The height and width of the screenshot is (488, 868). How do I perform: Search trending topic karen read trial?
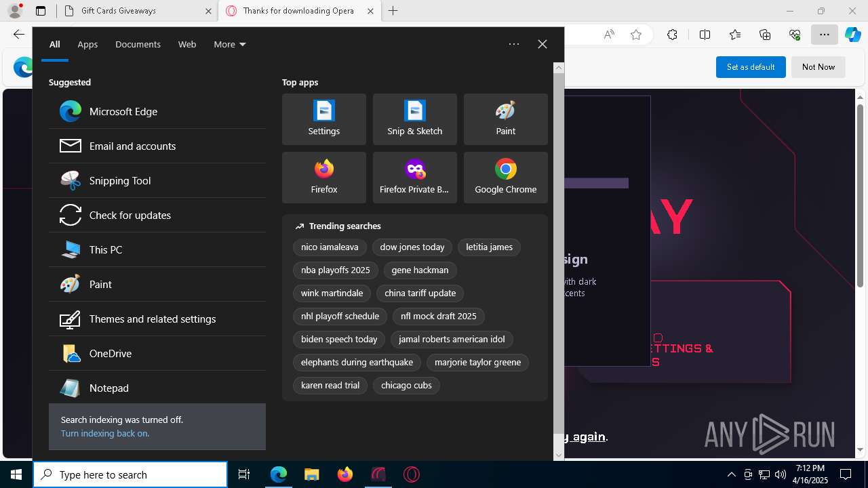point(330,386)
